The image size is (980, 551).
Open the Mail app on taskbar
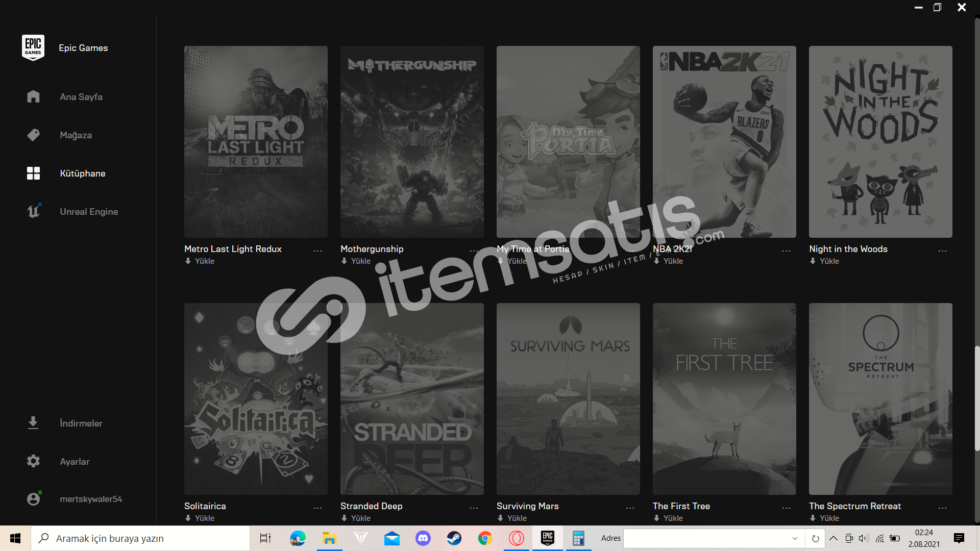[x=392, y=538]
